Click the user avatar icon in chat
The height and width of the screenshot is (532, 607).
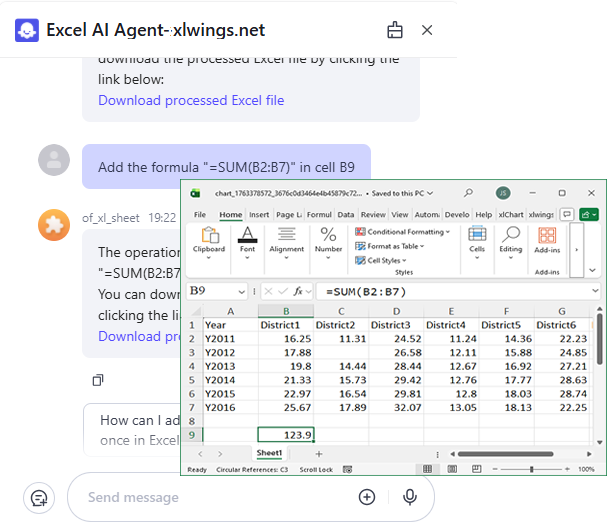54,160
